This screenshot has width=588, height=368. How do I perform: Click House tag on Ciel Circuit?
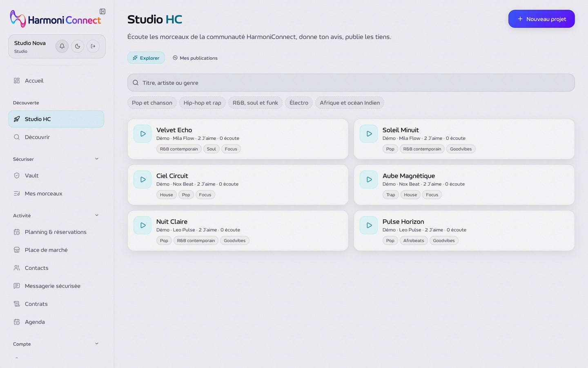166,195
